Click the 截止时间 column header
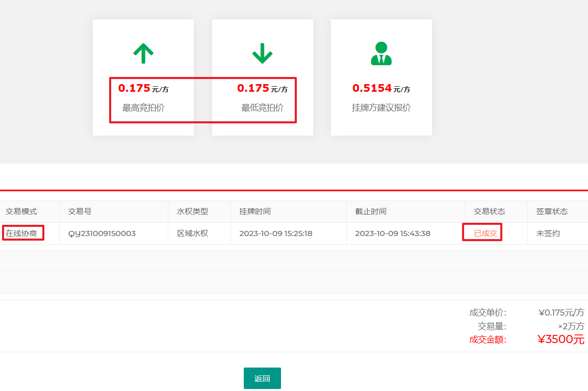This screenshot has height=391, width=588. 371,212
